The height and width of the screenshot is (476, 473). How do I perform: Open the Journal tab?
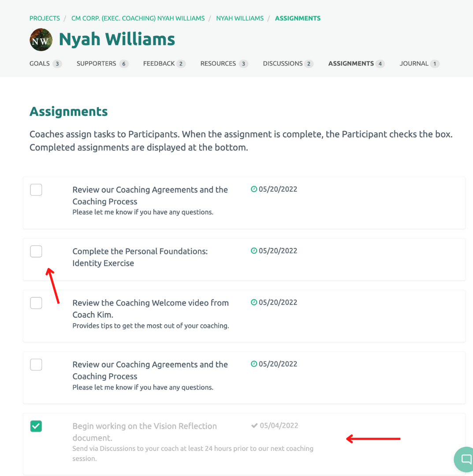coord(419,63)
